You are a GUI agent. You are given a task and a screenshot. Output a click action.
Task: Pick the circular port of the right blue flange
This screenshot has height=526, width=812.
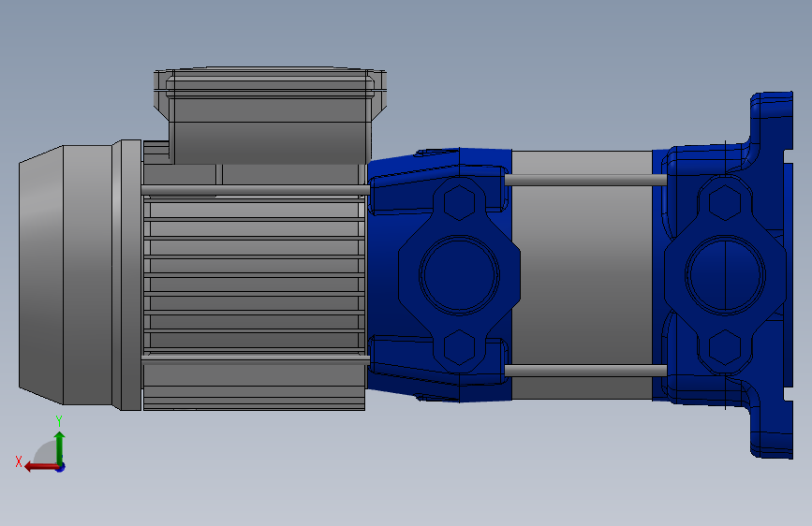point(725,275)
